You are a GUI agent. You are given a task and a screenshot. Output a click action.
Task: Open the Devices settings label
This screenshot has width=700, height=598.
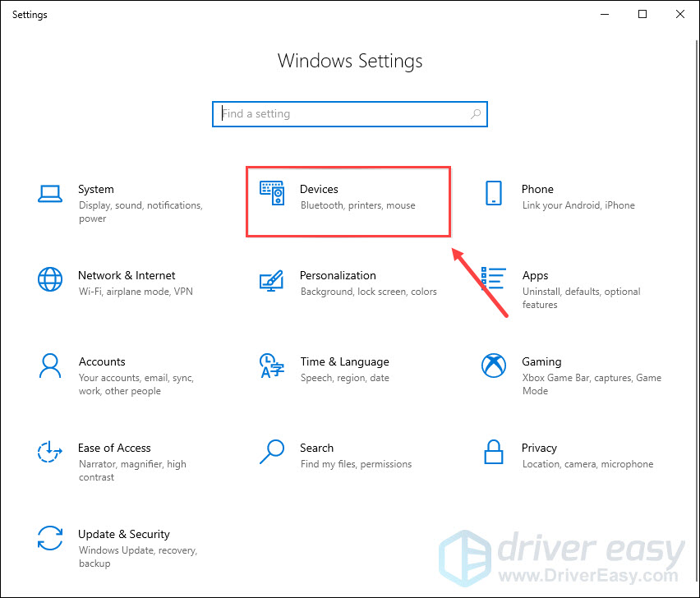coord(319,189)
